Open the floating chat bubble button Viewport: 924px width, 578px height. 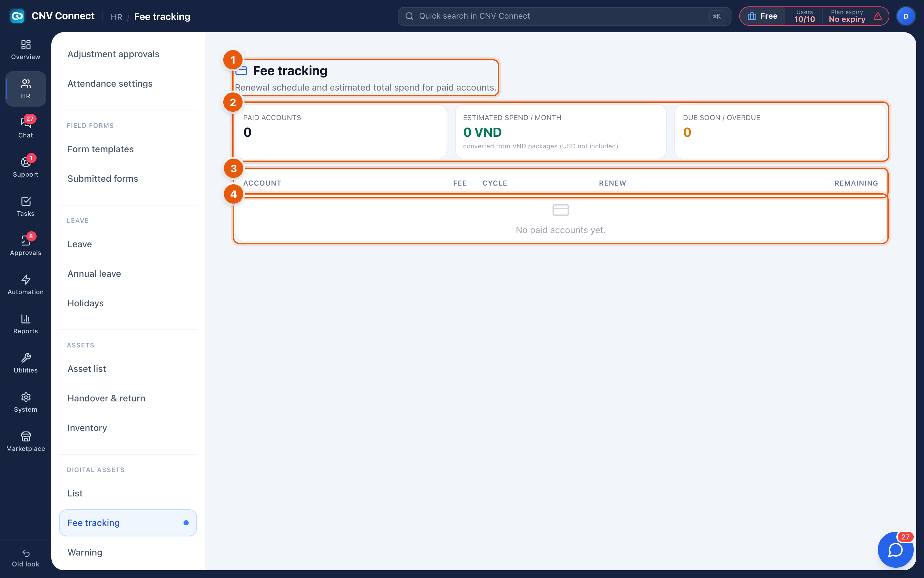(895, 550)
